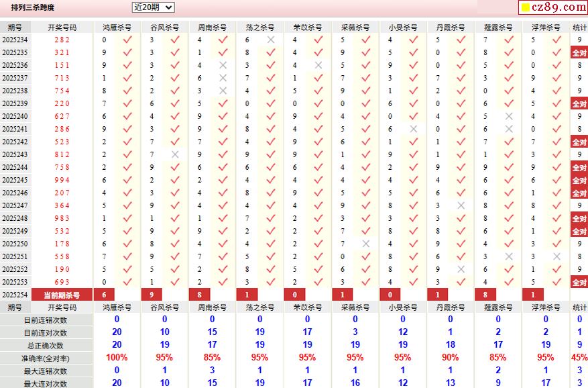Click current kill number 6 under 鸿雁杀号

[104, 295]
